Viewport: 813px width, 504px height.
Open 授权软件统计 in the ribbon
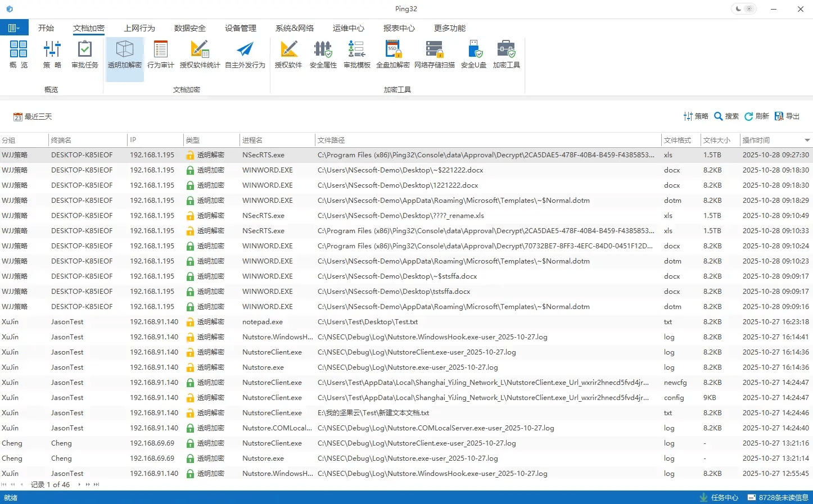200,55
